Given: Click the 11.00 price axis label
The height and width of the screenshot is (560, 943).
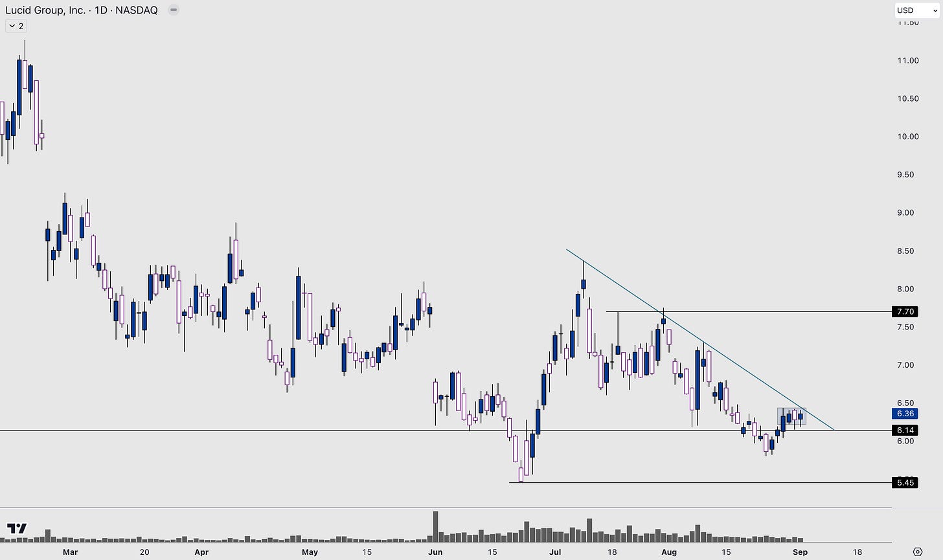Looking at the screenshot, I should 907,60.
